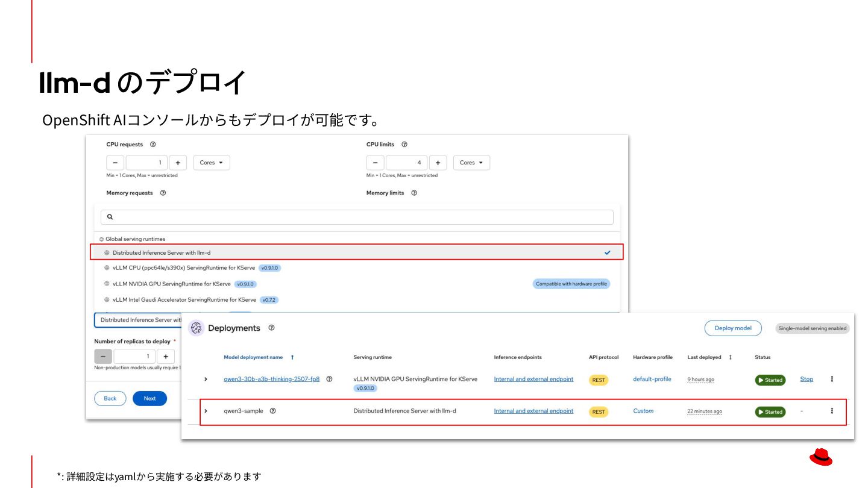Open the CPU requests Cores unit dropdown
The width and height of the screenshot is (868, 488).
pyautogui.click(x=212, y=163)
